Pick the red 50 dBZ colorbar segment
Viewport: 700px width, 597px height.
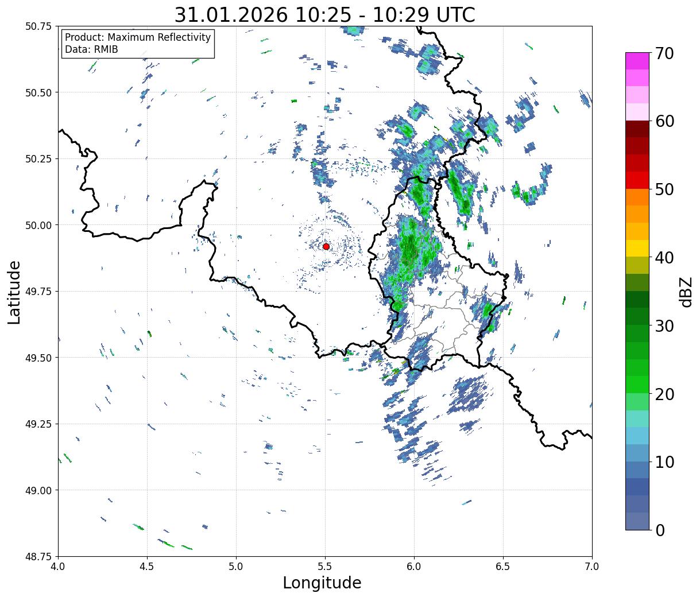[637, 180]
